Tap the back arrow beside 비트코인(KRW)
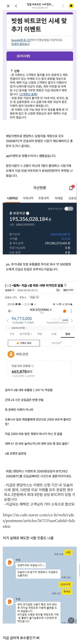 pos(10,311)
